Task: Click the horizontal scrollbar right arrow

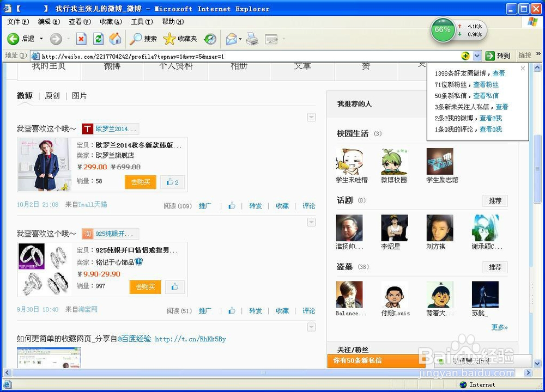Action: (x=528, y=373)
